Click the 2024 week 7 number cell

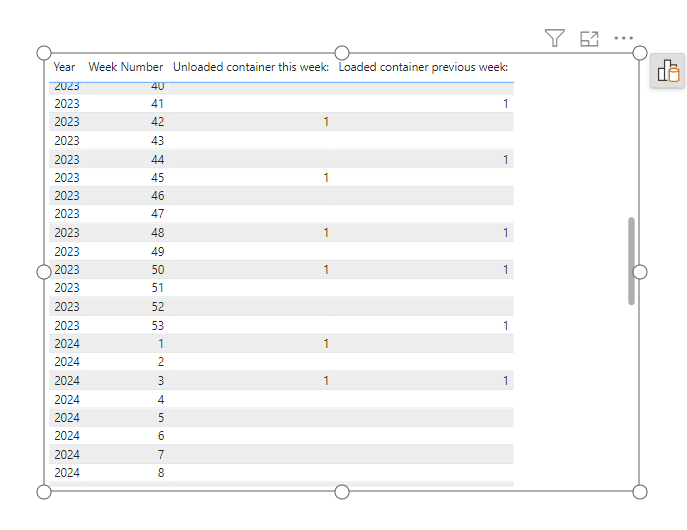[x=161, y=455]
